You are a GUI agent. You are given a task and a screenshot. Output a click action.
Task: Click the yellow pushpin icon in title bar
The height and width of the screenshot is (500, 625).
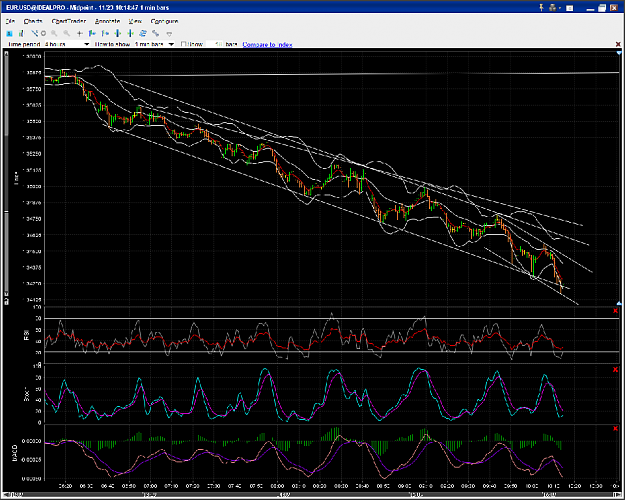click(541, 7)
